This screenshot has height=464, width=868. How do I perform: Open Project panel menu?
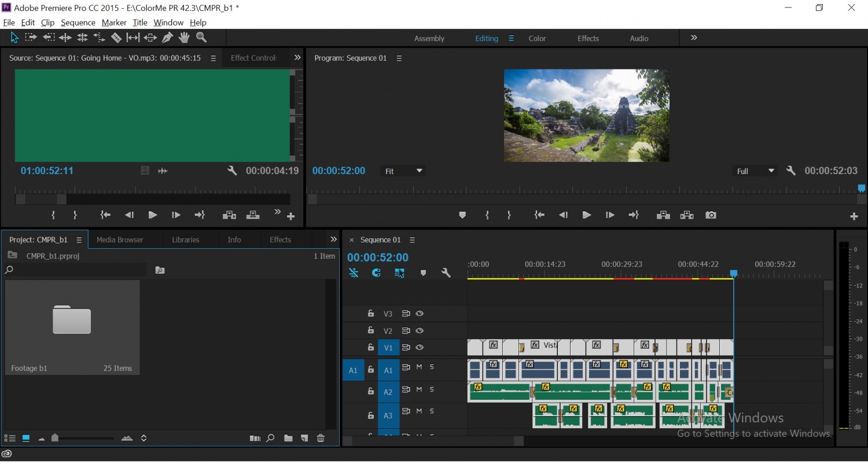click(x=79, y=240)
